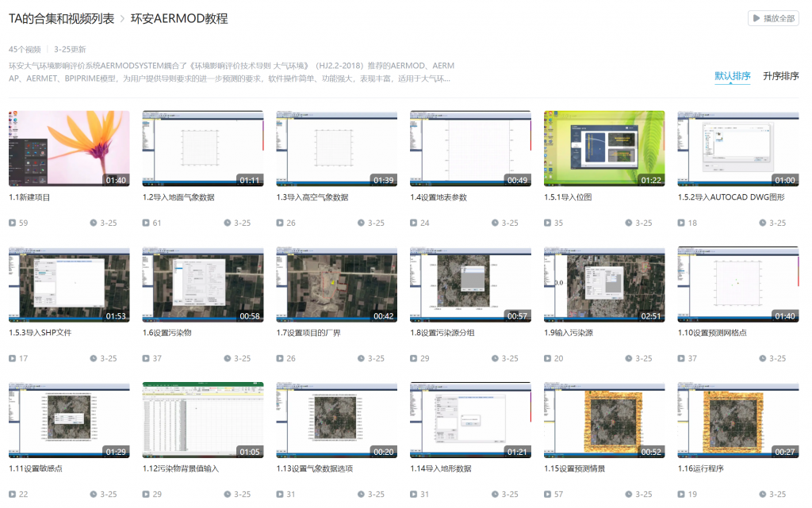
Task: Click the 1.14导入地形数据 title link
Action: (x=440, y=468)
